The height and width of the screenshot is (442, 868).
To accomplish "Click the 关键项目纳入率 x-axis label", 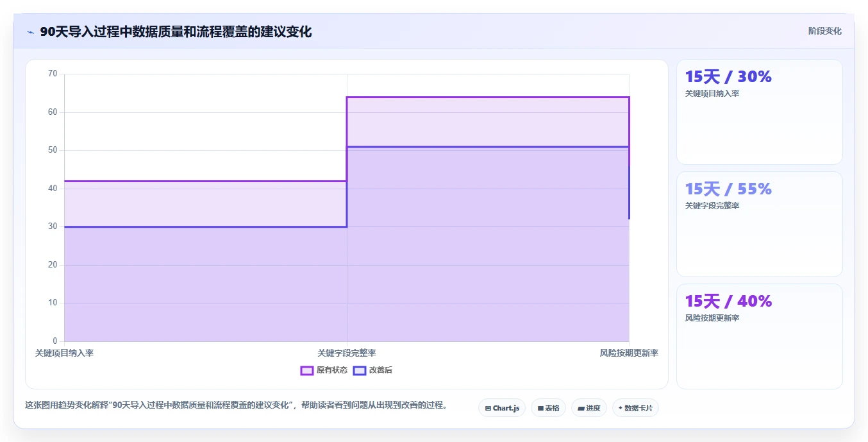I will (64, 353).
